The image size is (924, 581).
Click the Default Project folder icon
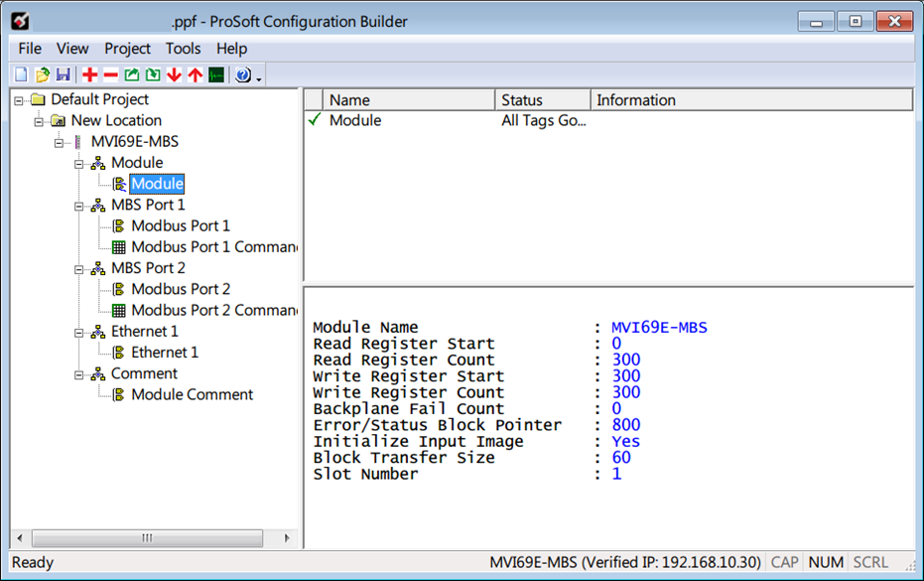[39, 99]
